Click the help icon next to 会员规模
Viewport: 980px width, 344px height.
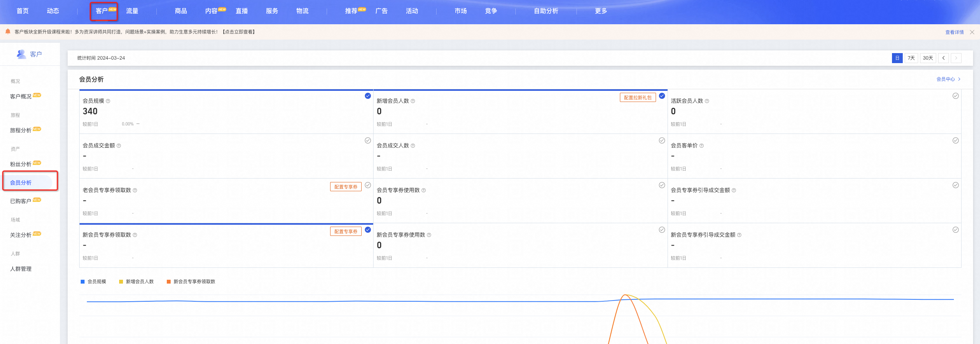tap(108, 101)
